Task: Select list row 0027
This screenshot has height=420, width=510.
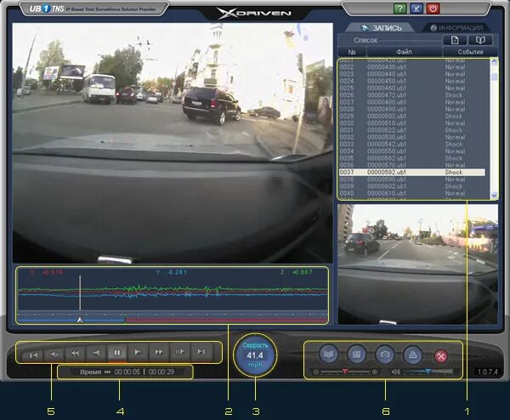Action: coord(412,102)
